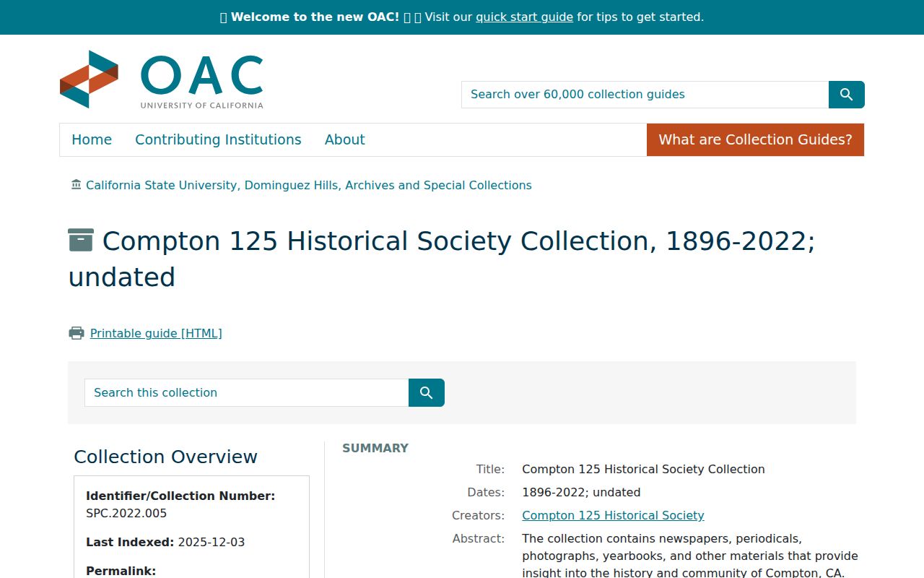The height and width of the screenshot is (578, 924).
Task: Focus the Search this collection field
Action: tap(246, 392)
